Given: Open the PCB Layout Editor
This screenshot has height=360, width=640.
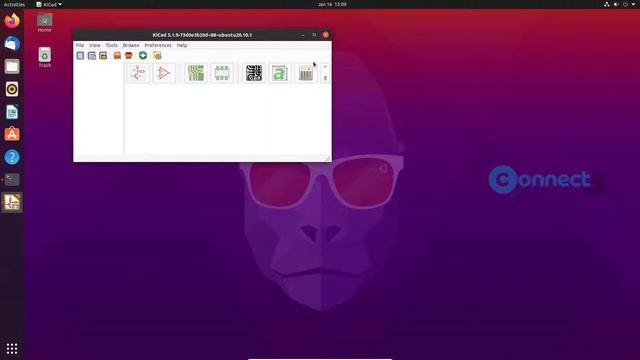Looking at the screenshot, I should click(x=196, y=73).
